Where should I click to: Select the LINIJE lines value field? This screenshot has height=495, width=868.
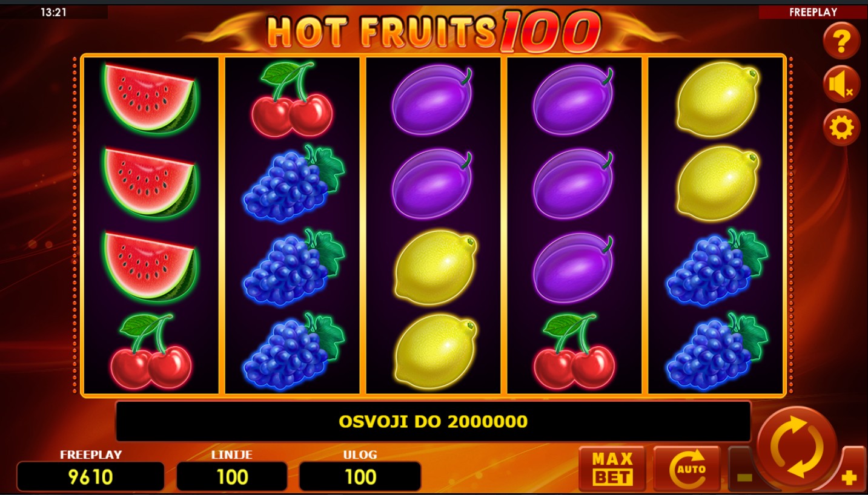232,476
